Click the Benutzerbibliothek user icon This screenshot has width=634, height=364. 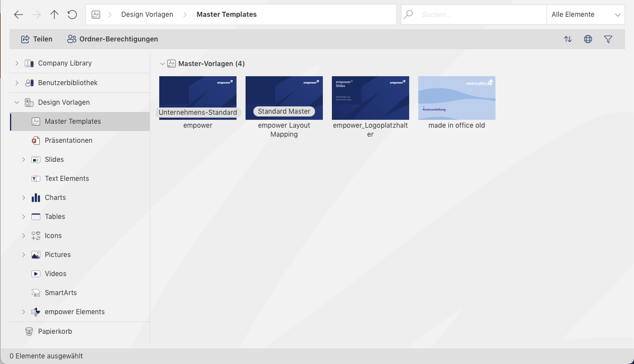click(x=29, y=83)
